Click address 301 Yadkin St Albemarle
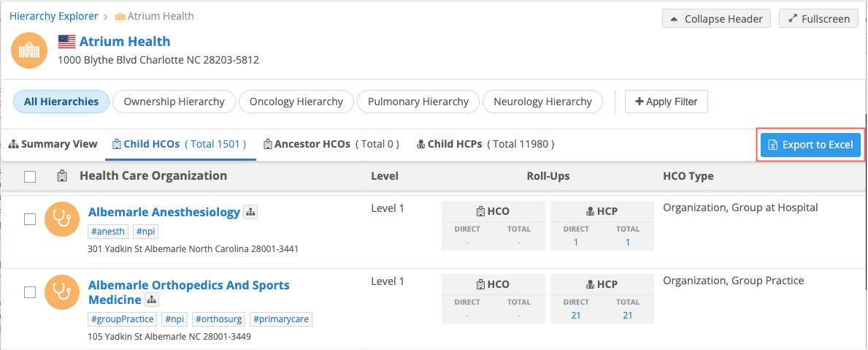The height and width of the screenshot is (350, 868). (x=193, y=249)
